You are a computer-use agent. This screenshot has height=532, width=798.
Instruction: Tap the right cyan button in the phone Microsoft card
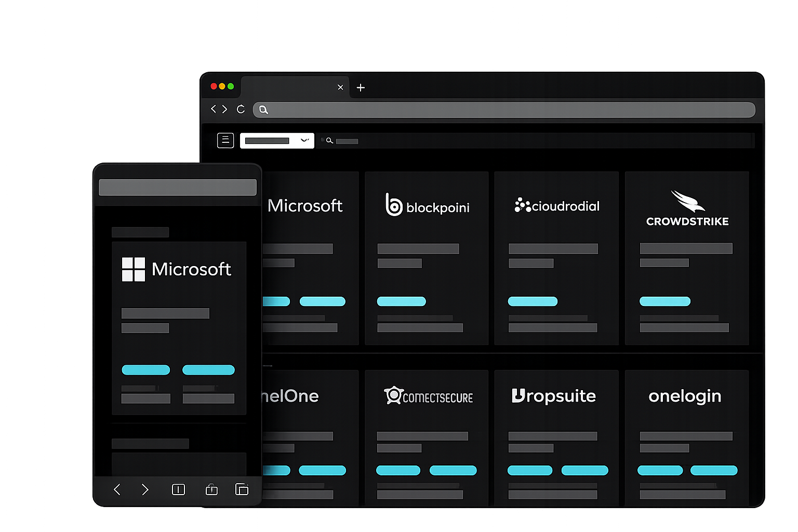(x=208, y=370)
